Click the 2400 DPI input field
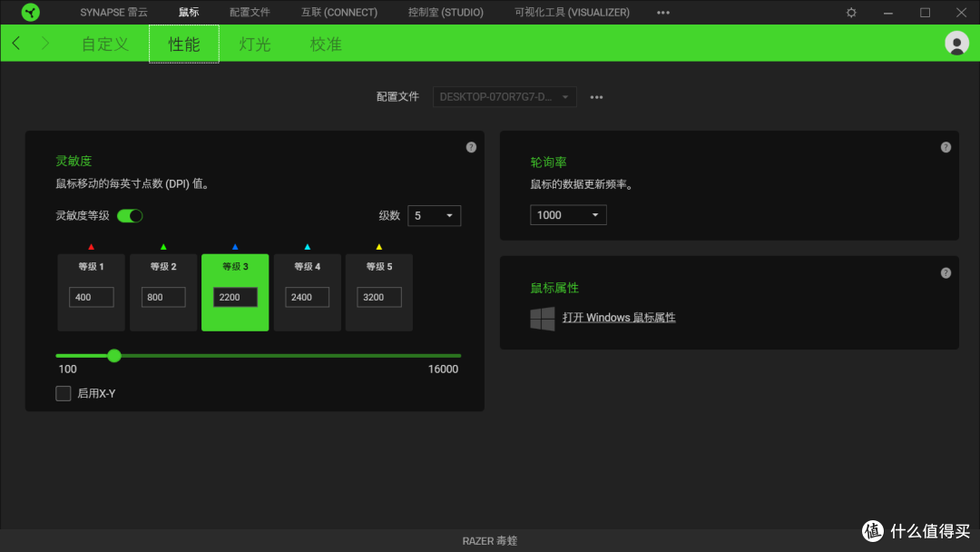980x552 pixels. (307, 297)
